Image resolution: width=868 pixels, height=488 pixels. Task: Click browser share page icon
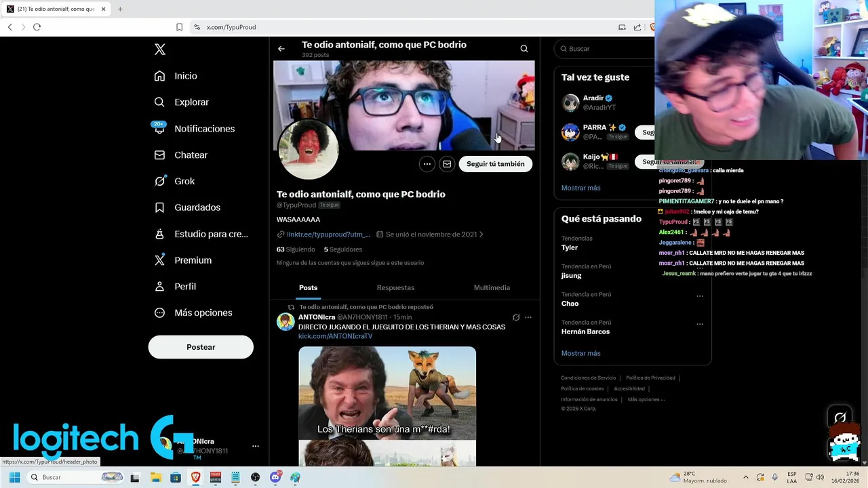tap(637, 27)
